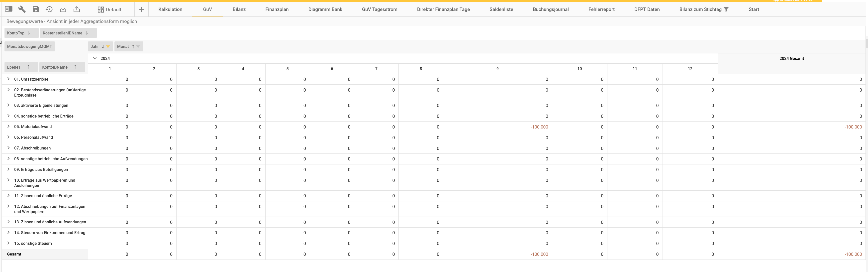Toggle the side panel icon
This screenshot has width=868, height=272.
tap(9, 9)
